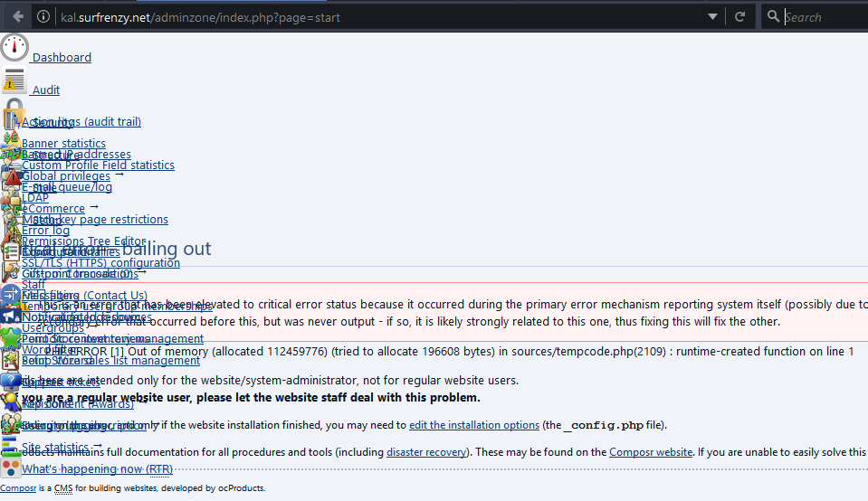The width and height of the screenshot is (868, 501).
Task: Expand the Site statistics submenu arrow
Action: (98, 446)
